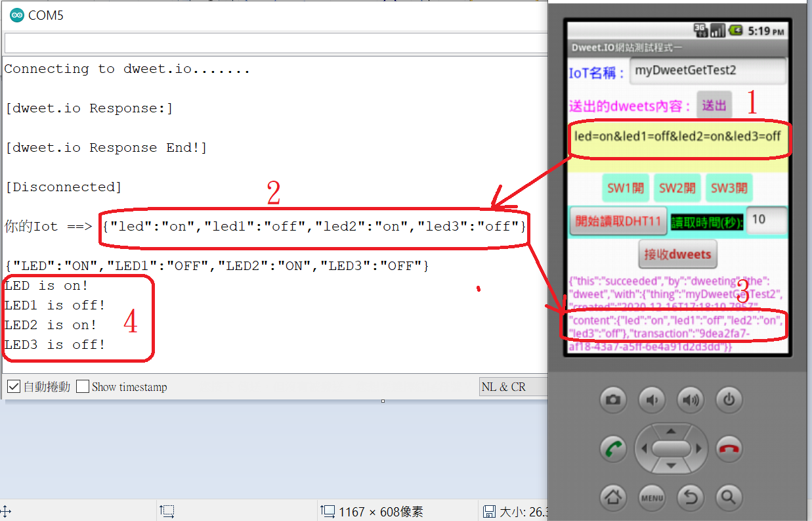Click the 'LED1 is off!' line

point(54,306)
